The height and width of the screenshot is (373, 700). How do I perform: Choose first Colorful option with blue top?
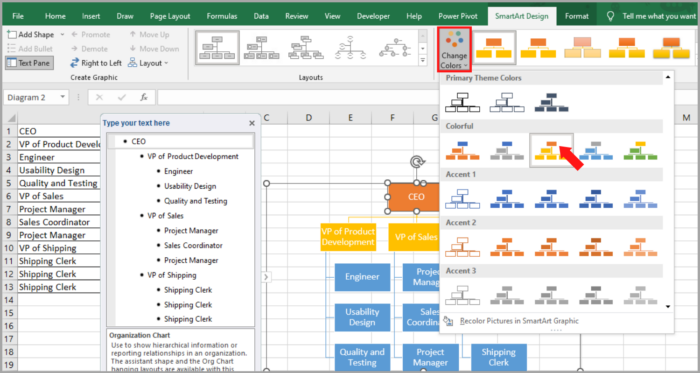tap(462, 150)
